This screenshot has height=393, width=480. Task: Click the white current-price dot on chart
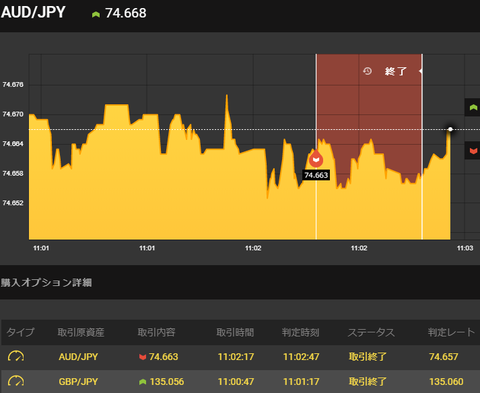[450, 129]
